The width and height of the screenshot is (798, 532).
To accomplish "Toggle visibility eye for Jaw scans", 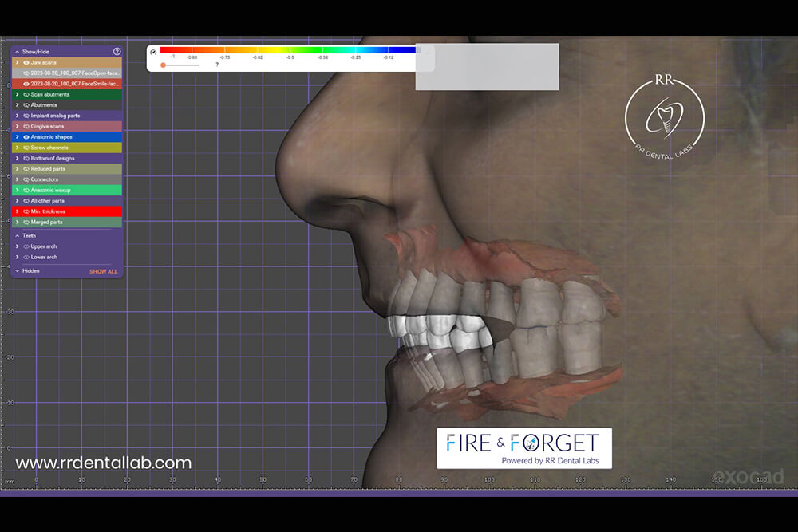I will (26, 62).
